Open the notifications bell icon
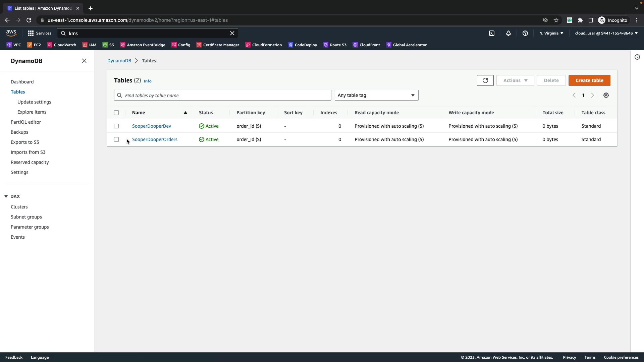This screenshot has width=644, height=362. click(508, 33)
